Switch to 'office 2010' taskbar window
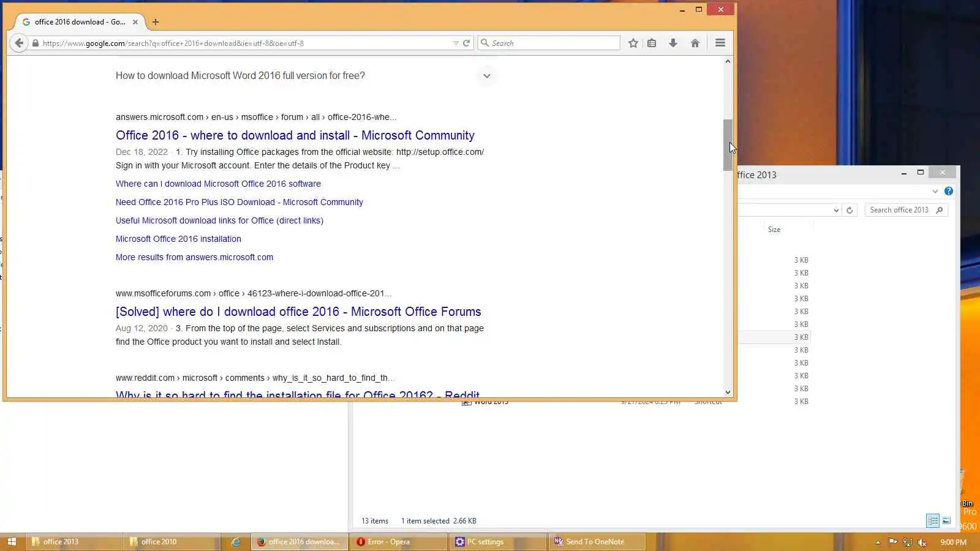Viewport: 980px width, 551px height. pos(171,542)
